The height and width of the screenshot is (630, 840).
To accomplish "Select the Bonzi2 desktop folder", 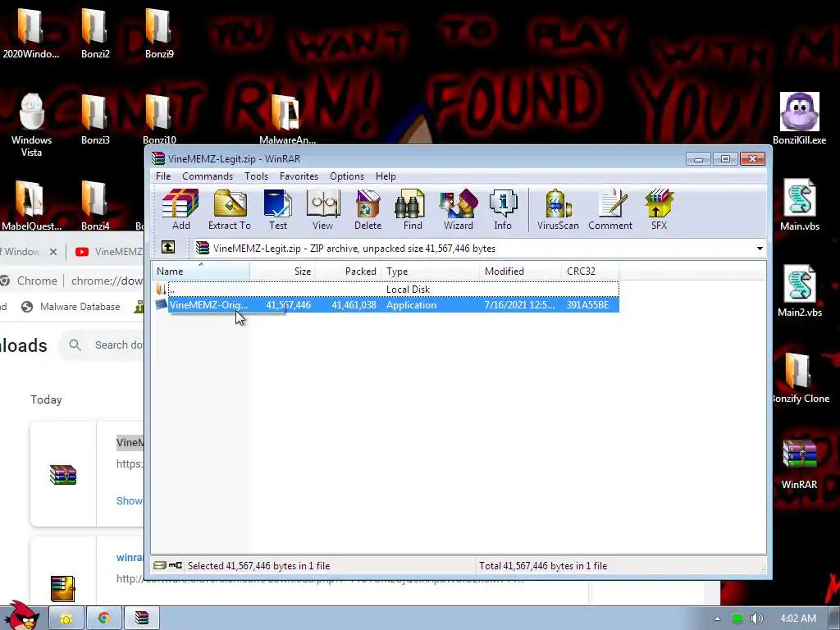I will [95, 32].
